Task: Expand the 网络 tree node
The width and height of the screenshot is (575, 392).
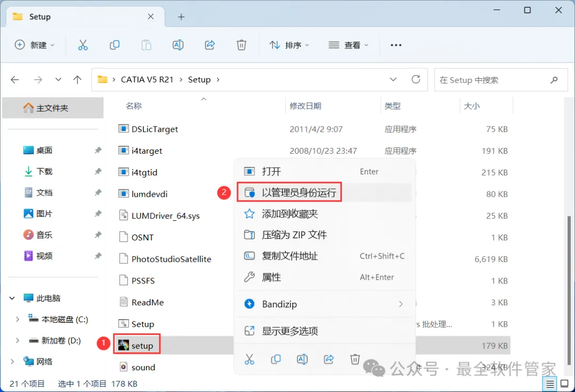Action: pyautogui.click(x=12, y=362)
